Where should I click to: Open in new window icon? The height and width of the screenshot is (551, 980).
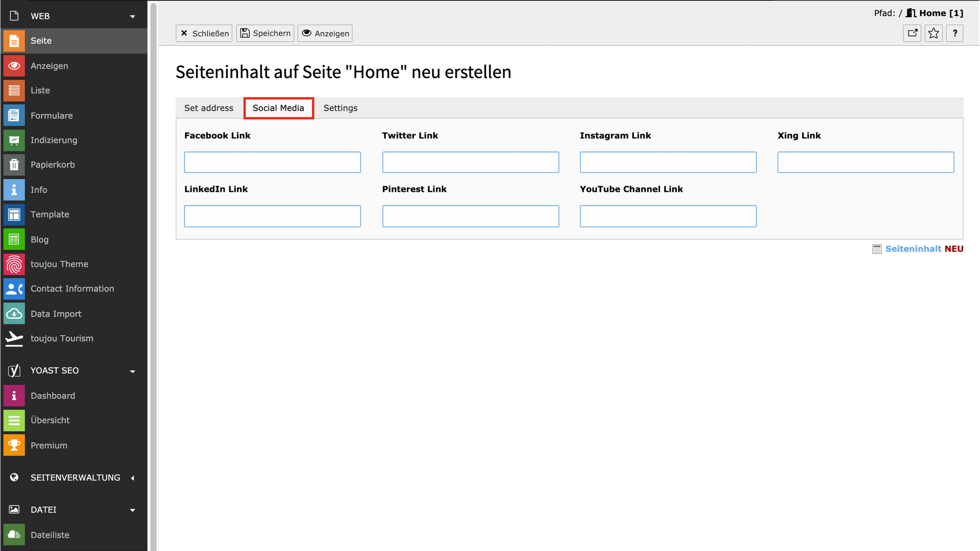tap(912, 33)
